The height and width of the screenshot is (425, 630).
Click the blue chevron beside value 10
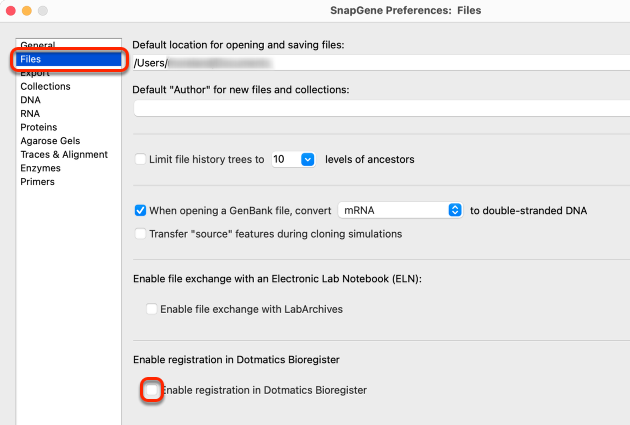pos(308,159)
